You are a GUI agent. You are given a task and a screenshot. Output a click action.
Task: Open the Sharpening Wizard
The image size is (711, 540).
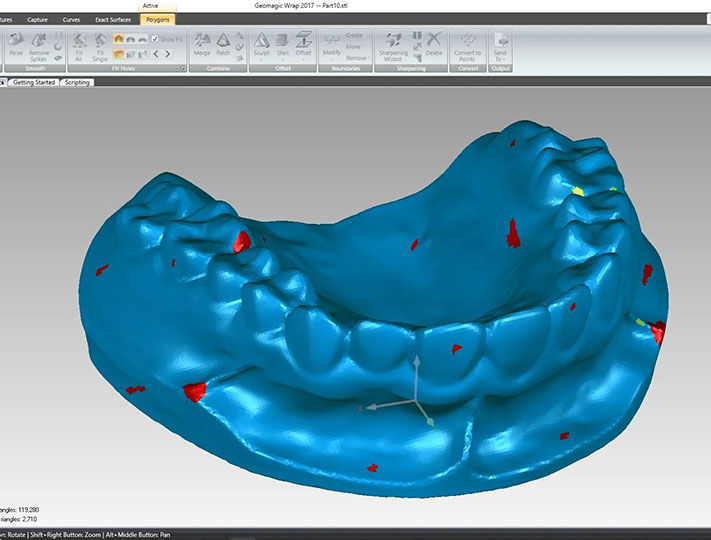[x=393, y=45]
